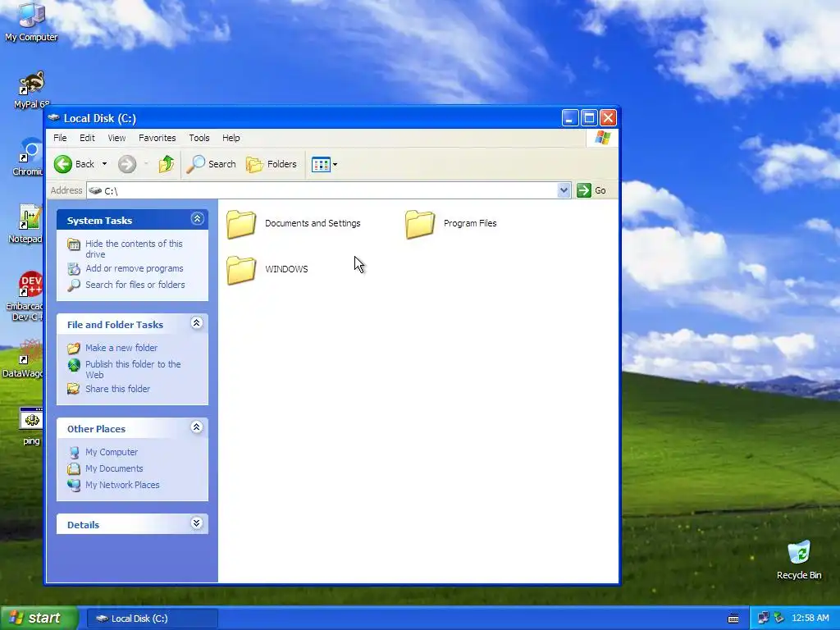Collapse the File and Folder Tasks panel
The width and height of the screenshot is (840, 630).
point(197,322)
